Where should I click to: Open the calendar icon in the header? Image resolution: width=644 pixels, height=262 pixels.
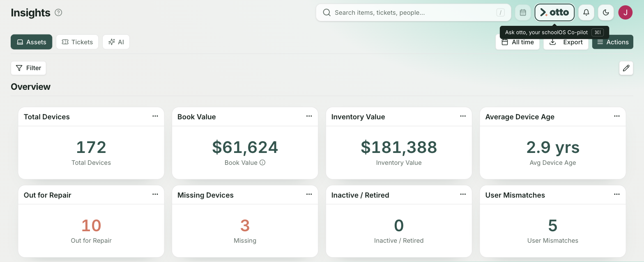523,13
